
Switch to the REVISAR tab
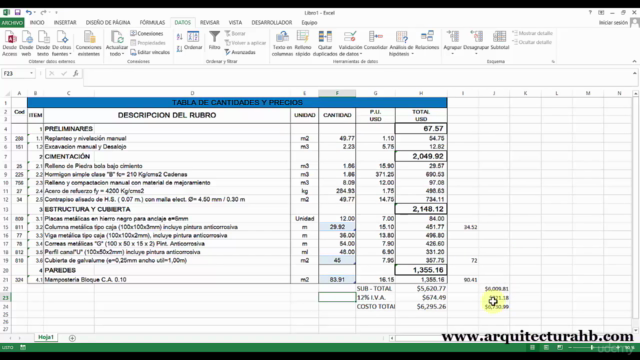209,23
